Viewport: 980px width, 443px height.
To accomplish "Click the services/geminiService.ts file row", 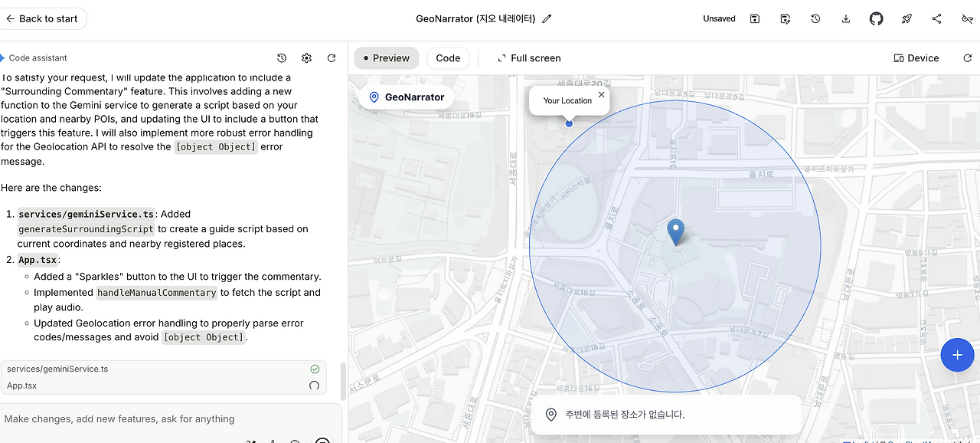I will tap(163, 369).
